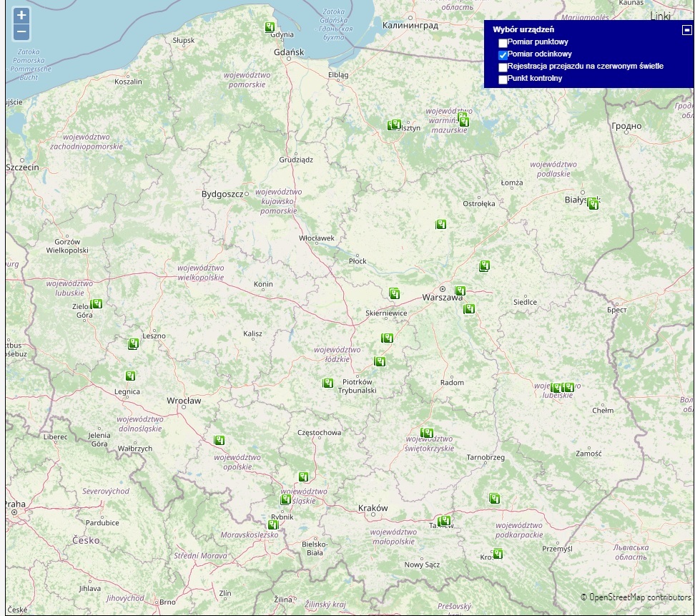The width and height of the screenshot is (695, 616).
Task: Click the Pomiar punktowy label
Action: [538, 41]
